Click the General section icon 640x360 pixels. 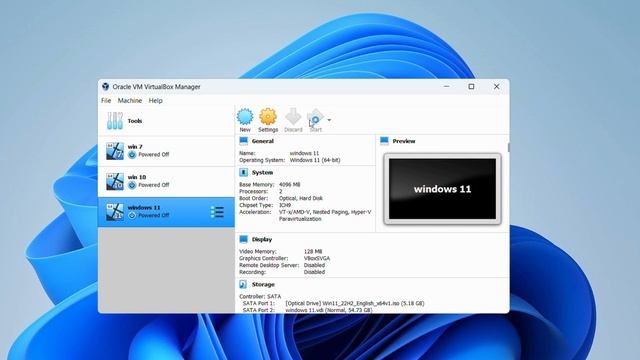tap(244, 141)
